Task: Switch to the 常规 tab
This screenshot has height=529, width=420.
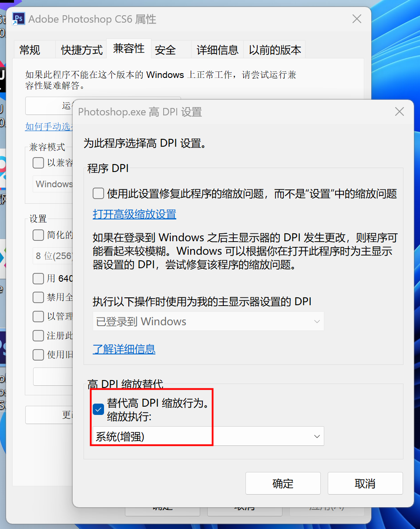Action: click(x=30, y=50)
